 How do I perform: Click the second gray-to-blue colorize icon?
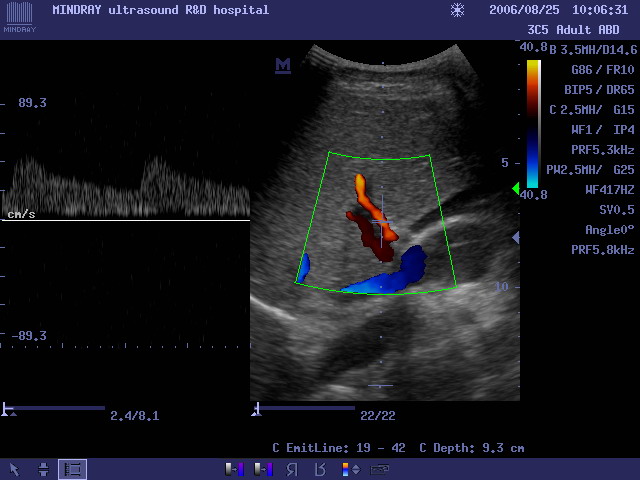pos(263,469)
